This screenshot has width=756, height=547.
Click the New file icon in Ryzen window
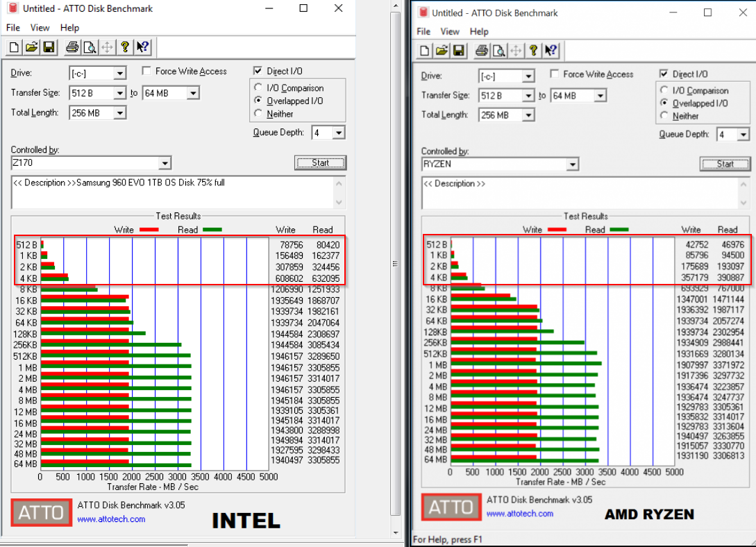pos(424,51)
